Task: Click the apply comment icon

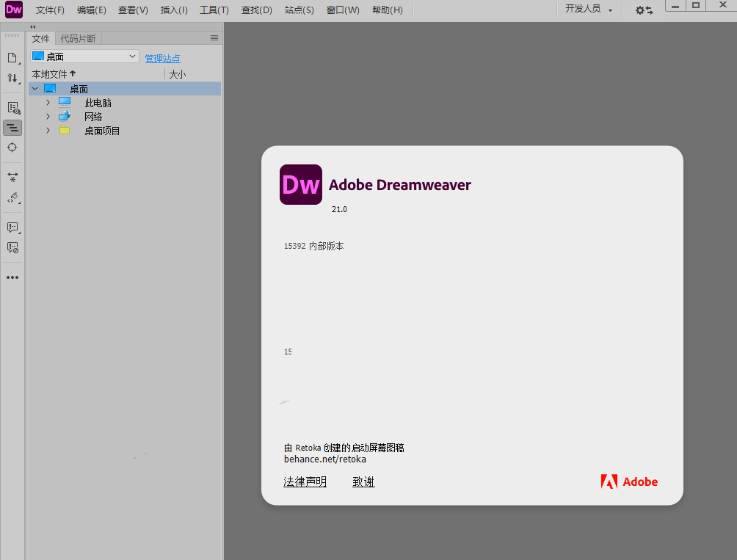Action: point(12,228)
